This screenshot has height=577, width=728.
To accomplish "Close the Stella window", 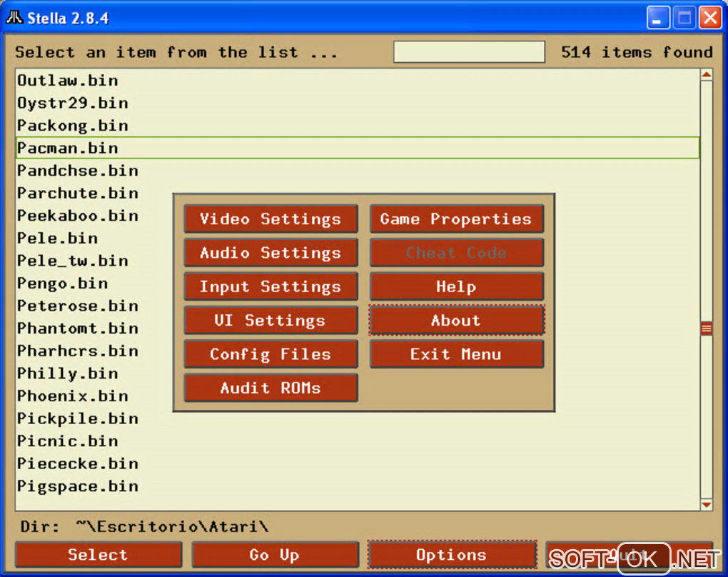I will point(710,18).
